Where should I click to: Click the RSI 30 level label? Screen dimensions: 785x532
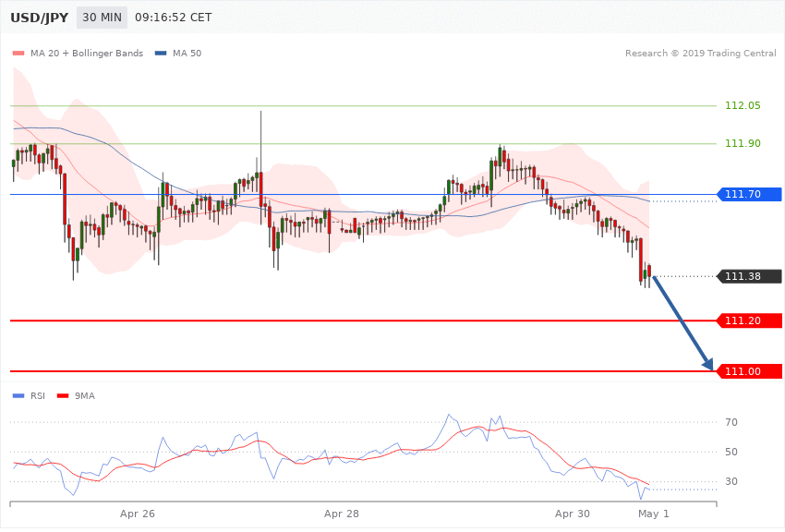(731, 481)
